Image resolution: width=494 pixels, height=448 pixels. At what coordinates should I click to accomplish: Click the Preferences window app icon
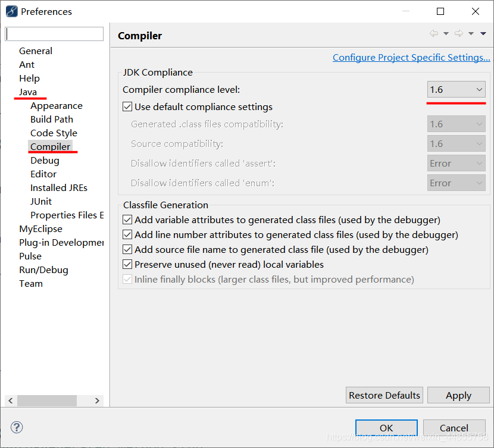coord(12,11)
